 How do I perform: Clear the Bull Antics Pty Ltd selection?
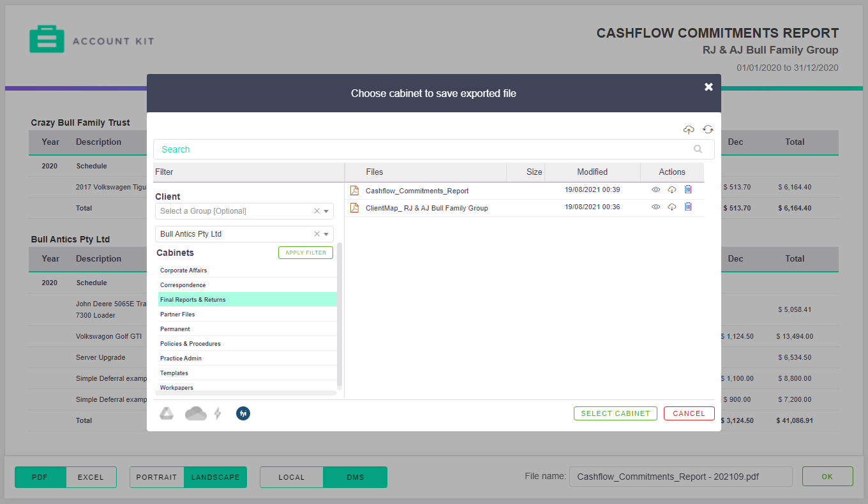[317, 234]
